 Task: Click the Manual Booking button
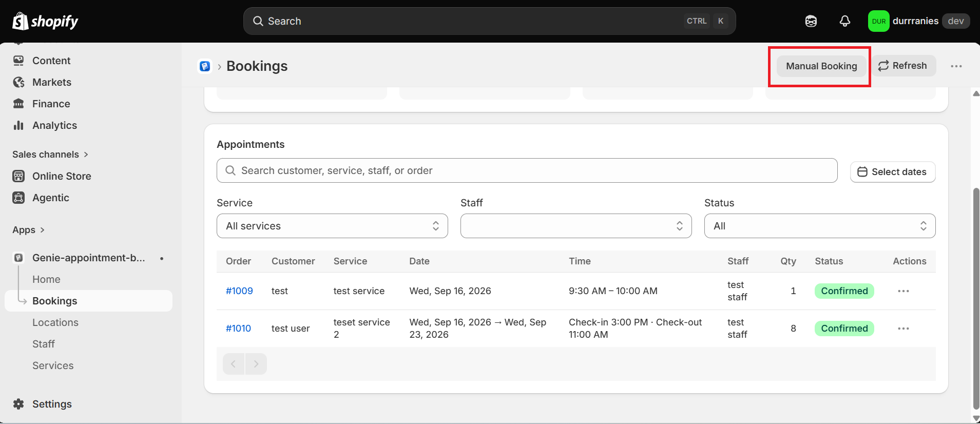[821, 66]
